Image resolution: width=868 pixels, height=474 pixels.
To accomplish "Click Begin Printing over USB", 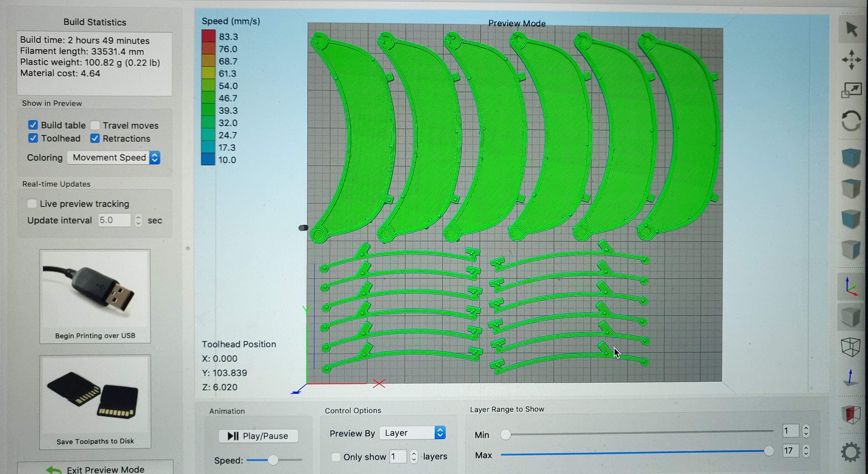I will 95,296.
